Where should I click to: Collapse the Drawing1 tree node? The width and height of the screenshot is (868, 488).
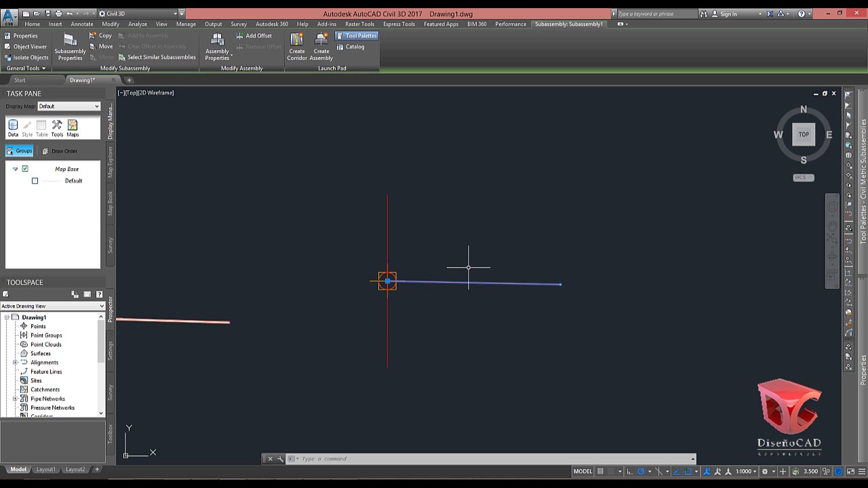6,317
